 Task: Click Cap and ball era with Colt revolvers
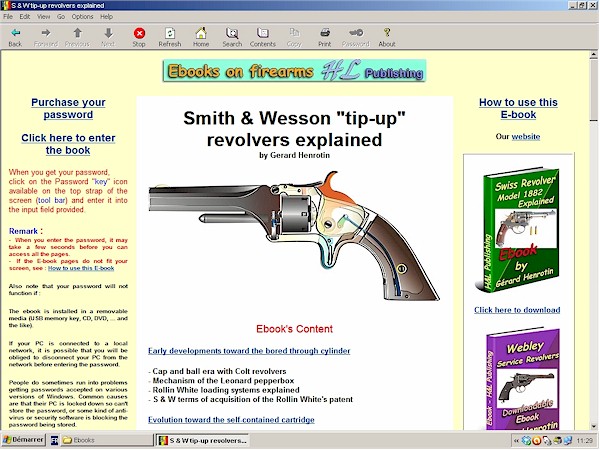click(x=217, y=371)
